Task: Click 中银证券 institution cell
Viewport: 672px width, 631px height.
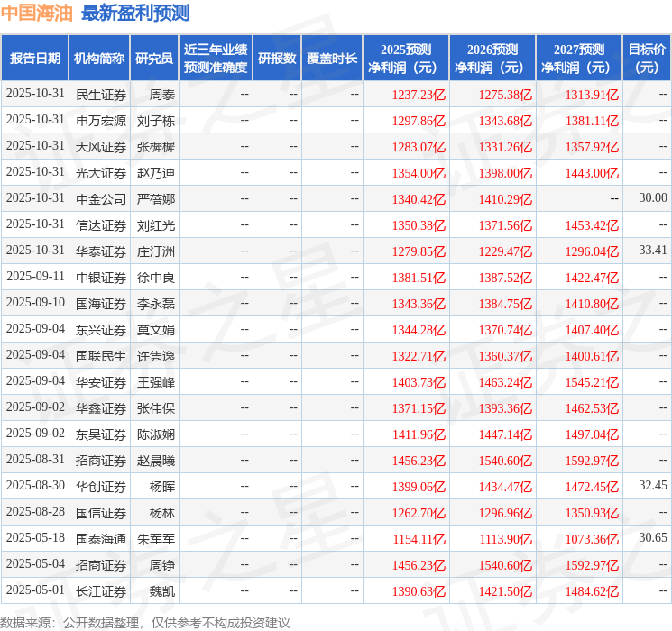Action: click(x=101, y=278)
